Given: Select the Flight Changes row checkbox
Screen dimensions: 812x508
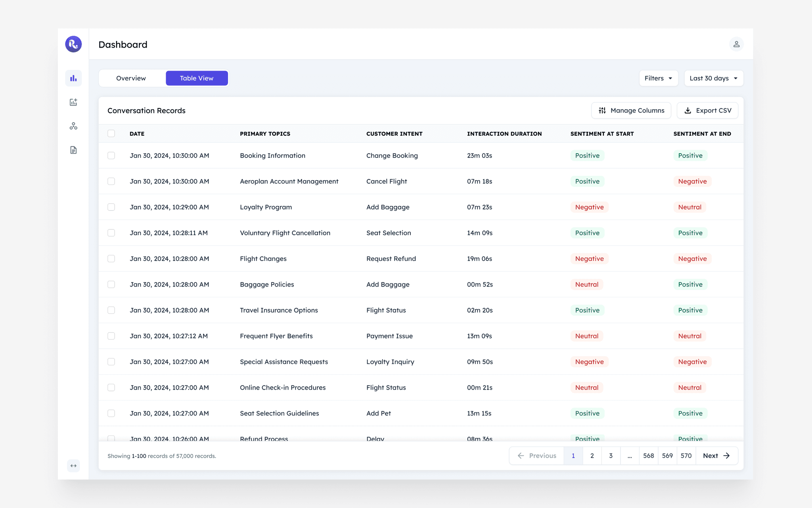Looking at the screenshot, I should (111, 259).
